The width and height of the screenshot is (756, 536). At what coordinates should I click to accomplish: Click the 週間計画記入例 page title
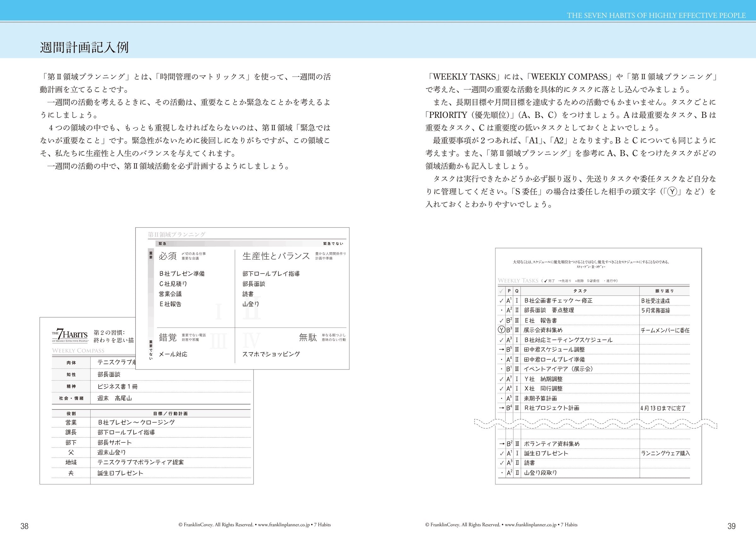click(84, 48)
